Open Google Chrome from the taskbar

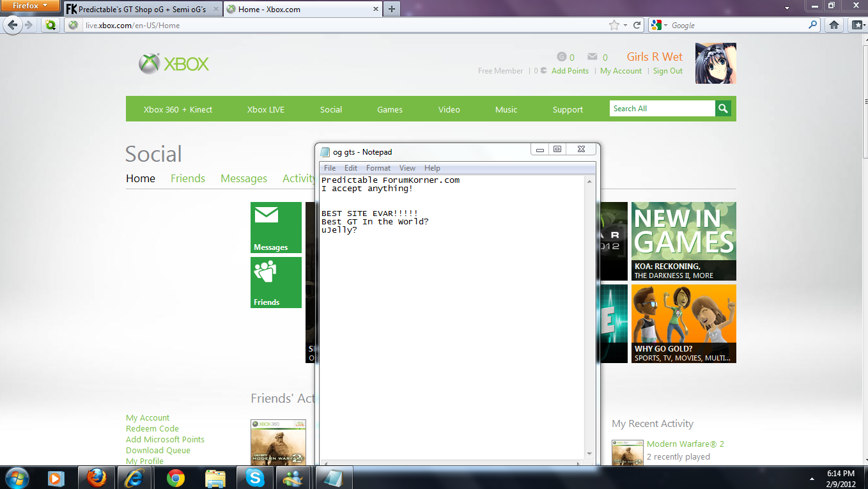(176, 477)
